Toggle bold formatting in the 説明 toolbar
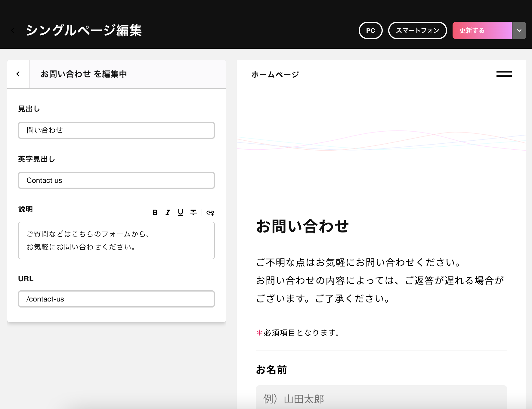Screen dimensions: 532x409 tap(155, 213)
